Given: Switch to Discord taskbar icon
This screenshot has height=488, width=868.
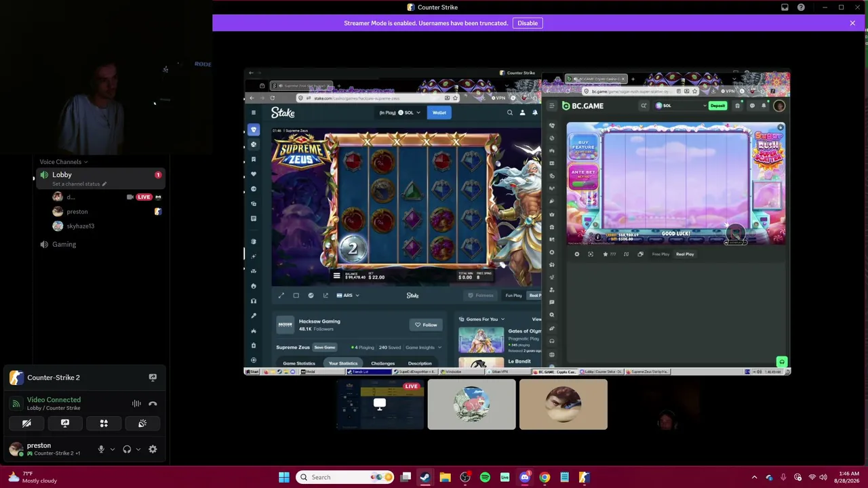Looking at the screenshot, I should (x=525, y=477).
